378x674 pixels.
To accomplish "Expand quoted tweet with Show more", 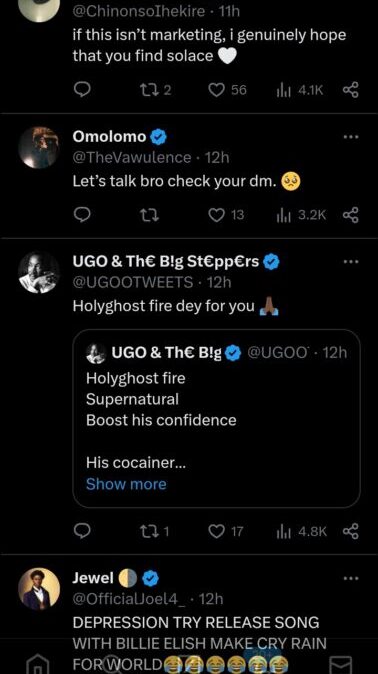I will [126, 484].
